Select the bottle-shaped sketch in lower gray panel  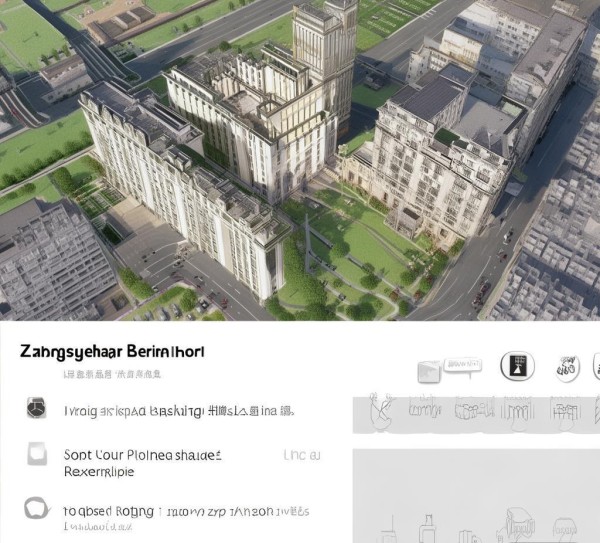click(427, 528)
